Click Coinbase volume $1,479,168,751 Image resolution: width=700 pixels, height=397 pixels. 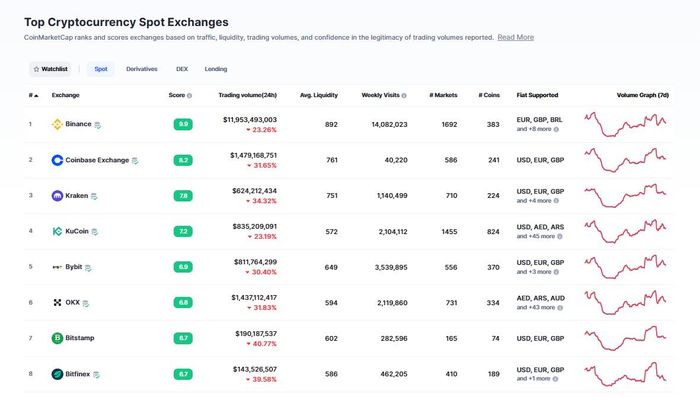[254, 155]
